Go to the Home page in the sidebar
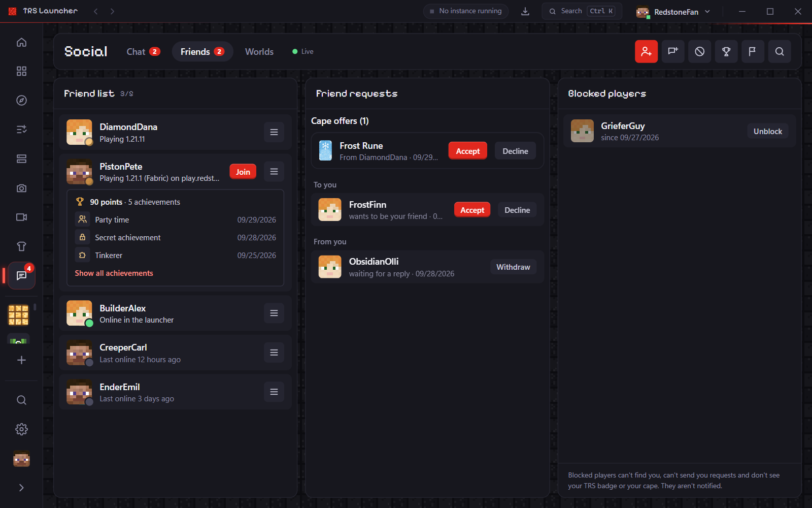812x508 pixels. (x=21, y=42)
